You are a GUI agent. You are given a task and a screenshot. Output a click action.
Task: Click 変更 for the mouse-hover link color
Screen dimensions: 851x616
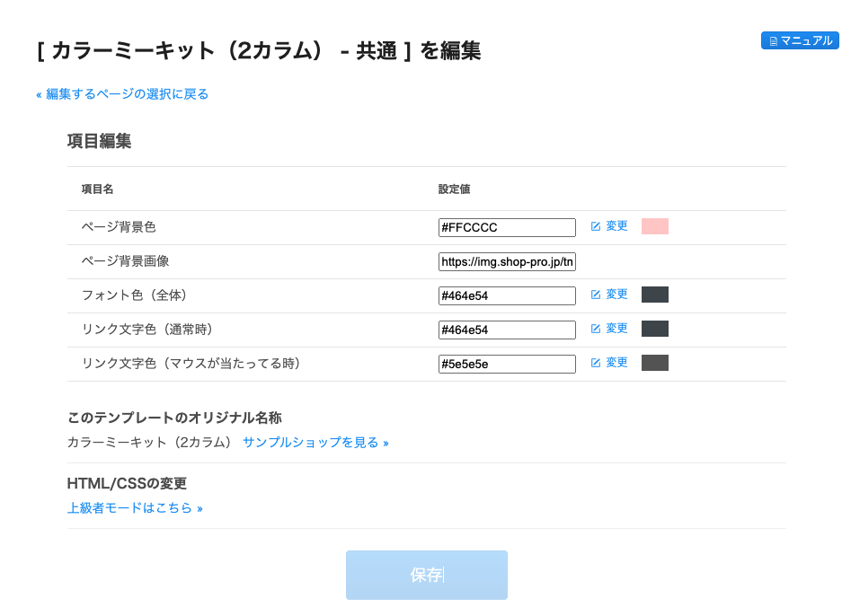click(616, 363)
